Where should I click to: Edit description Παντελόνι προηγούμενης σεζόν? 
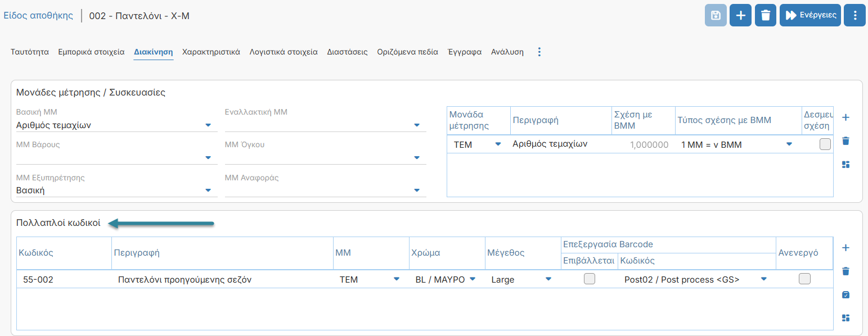[222, 279]
